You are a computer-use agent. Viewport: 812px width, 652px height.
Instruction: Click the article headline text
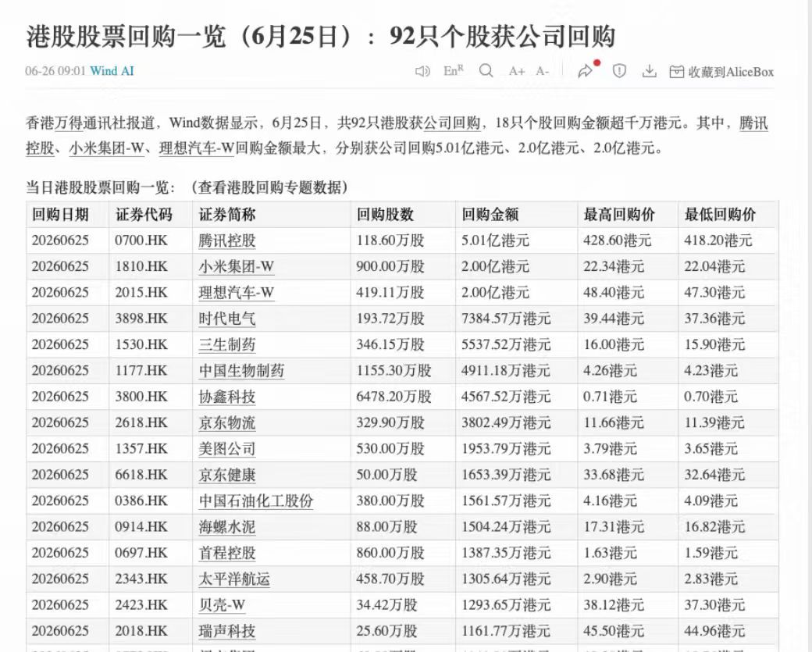(x=321, y=36)
